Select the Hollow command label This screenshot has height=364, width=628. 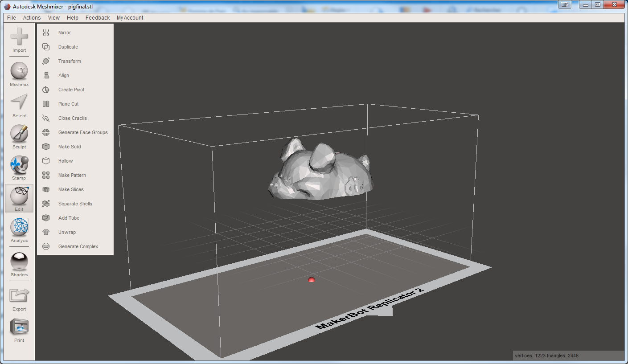point(66,161)
